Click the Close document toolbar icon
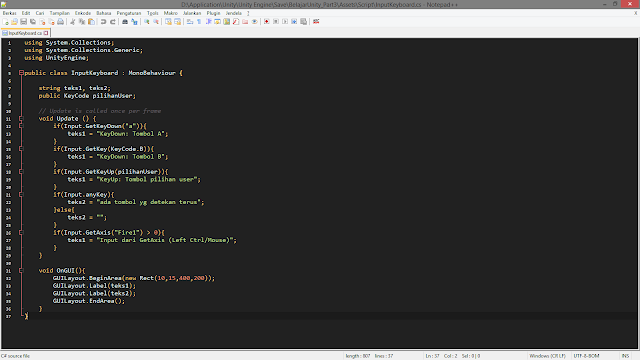 tap(42, 22)
